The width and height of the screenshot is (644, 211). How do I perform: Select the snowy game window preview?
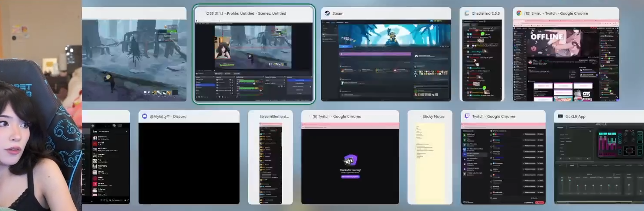134,55
